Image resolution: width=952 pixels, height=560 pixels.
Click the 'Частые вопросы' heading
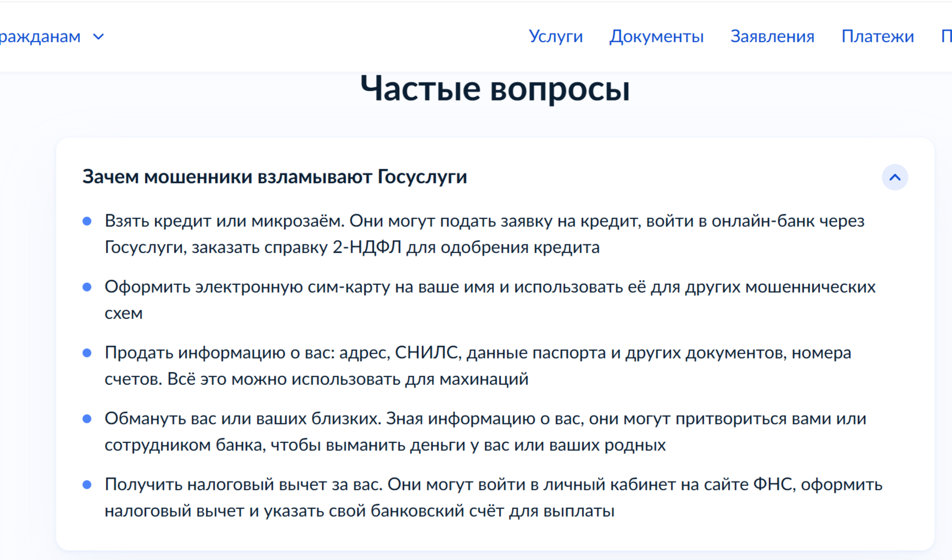(495, 88)
